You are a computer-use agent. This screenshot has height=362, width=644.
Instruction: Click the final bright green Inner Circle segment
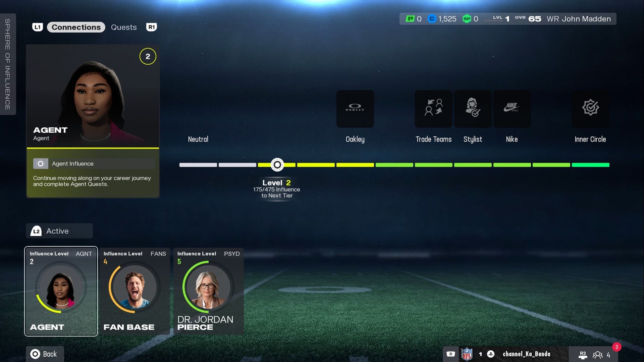590,165
